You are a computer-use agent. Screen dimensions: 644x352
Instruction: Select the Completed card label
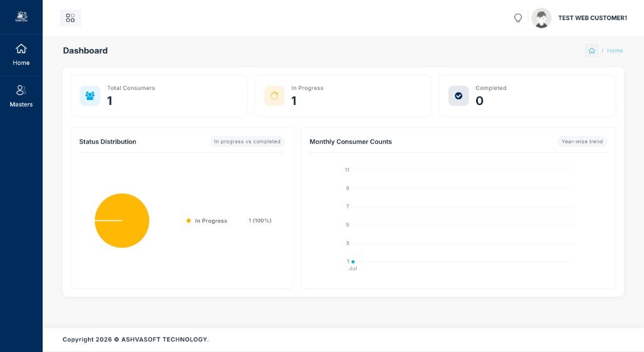point(491,88)
